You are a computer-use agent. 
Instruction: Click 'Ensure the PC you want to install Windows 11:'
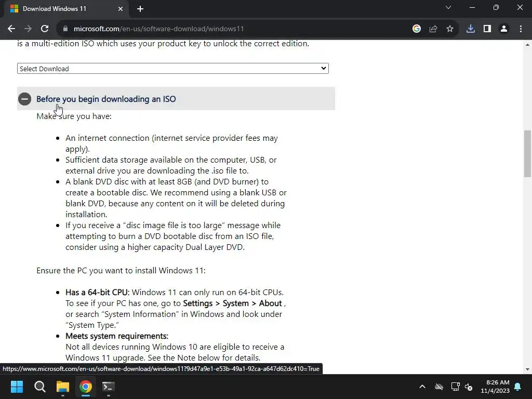[x=121, y=271]
